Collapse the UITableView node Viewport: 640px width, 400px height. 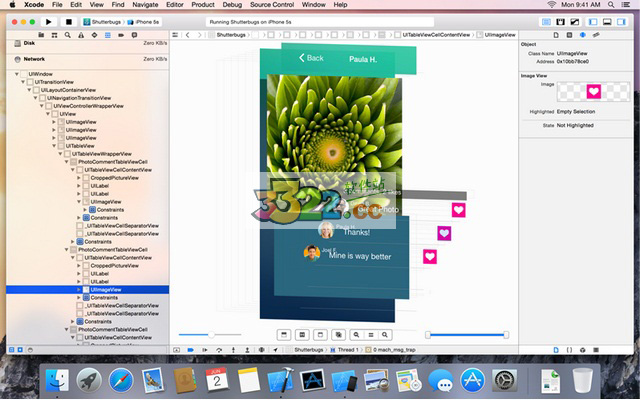(54, 146)
